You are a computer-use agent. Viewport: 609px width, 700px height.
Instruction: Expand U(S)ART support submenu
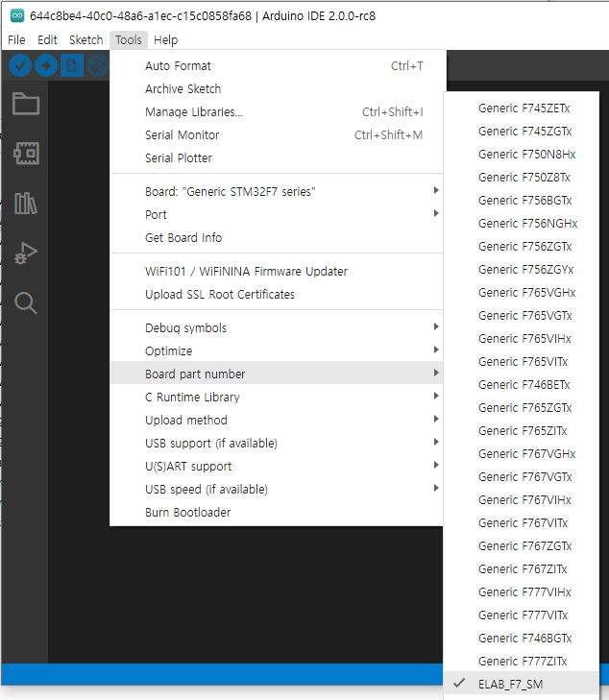tap(277, 467)
